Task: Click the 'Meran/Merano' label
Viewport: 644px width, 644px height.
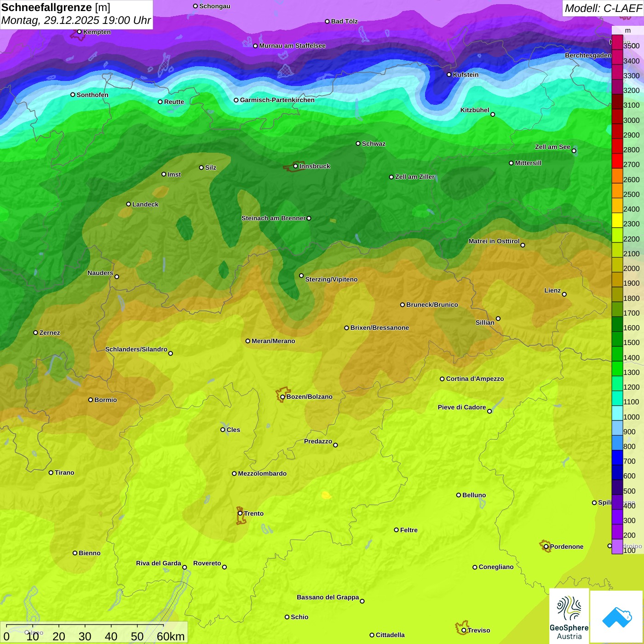Action: pos(273,341)
